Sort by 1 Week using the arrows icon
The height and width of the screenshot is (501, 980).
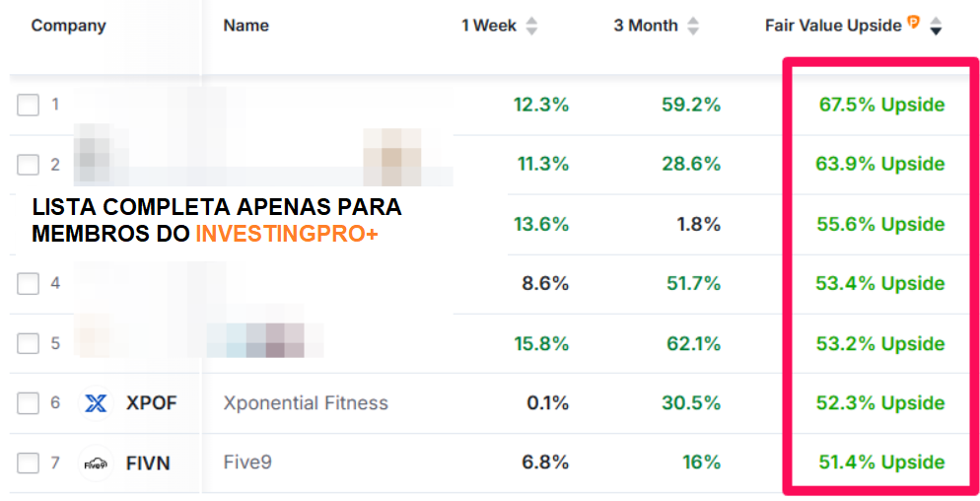click(531, 26)
